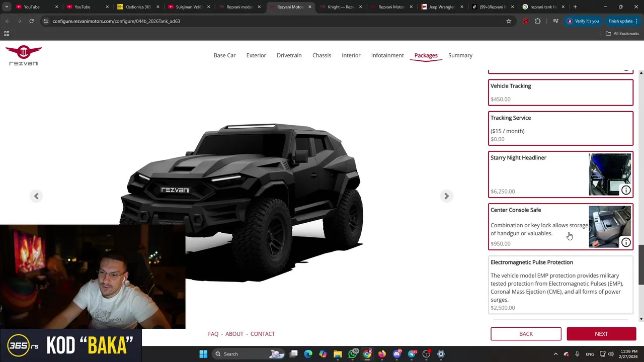Open Settings gear in taskbar
This screenshot has height=362, width=644.
coord(441,354)
